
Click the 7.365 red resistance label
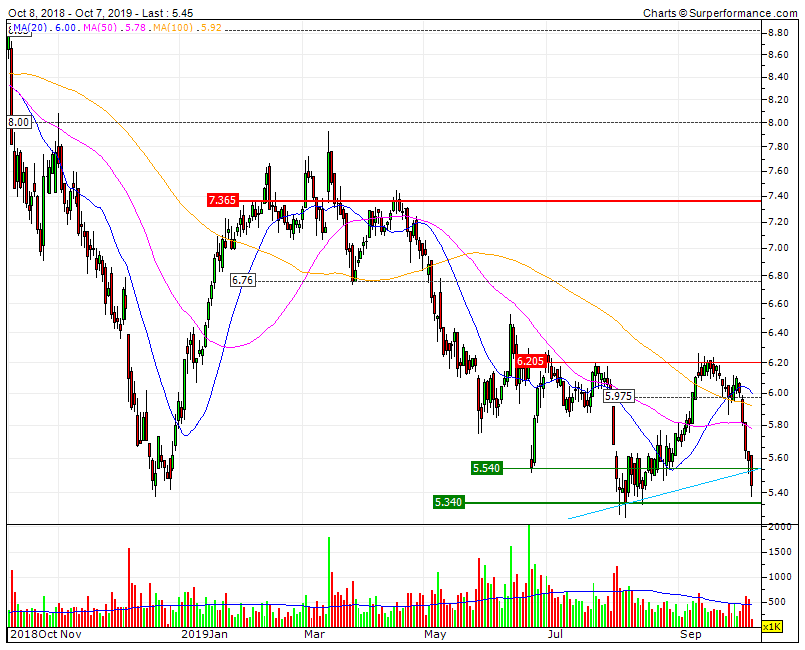coord(223,200)
